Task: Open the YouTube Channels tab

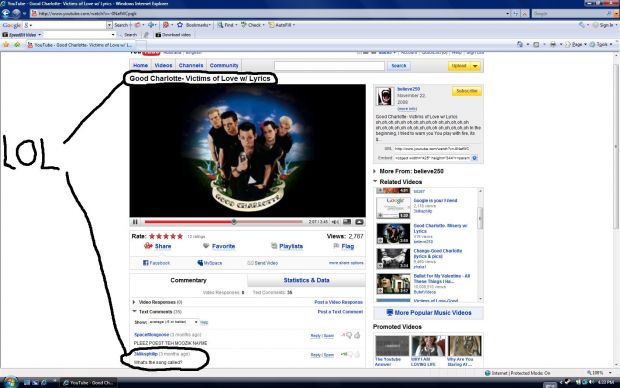Action: pos(191,65)
